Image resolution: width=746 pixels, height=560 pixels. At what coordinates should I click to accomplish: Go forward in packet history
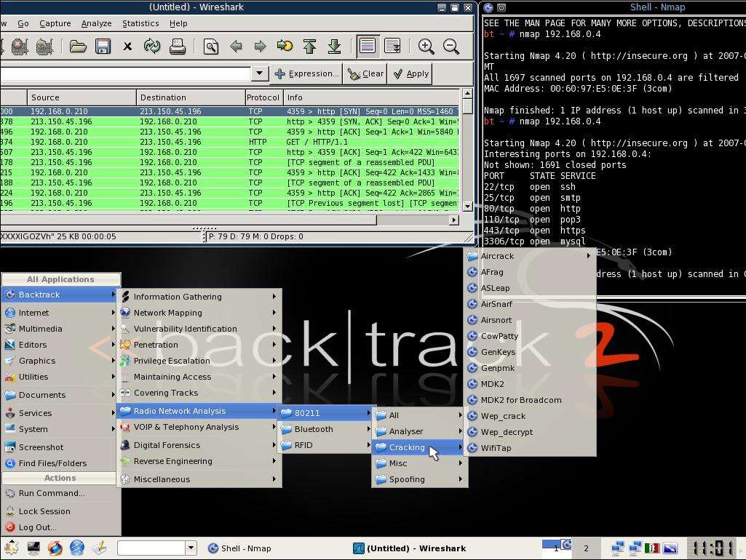(260, 46)
